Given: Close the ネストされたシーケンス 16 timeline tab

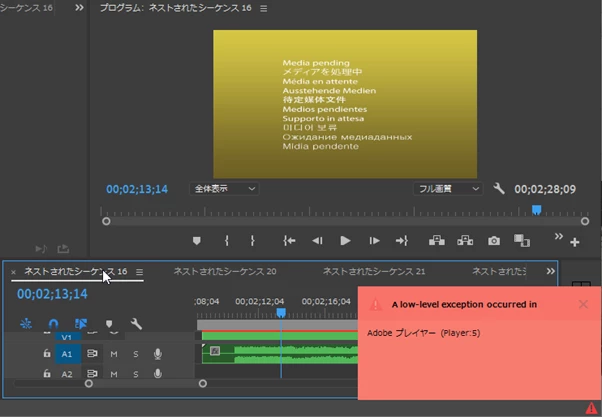Looking at the screenshot, I should (x=13, y=272).
